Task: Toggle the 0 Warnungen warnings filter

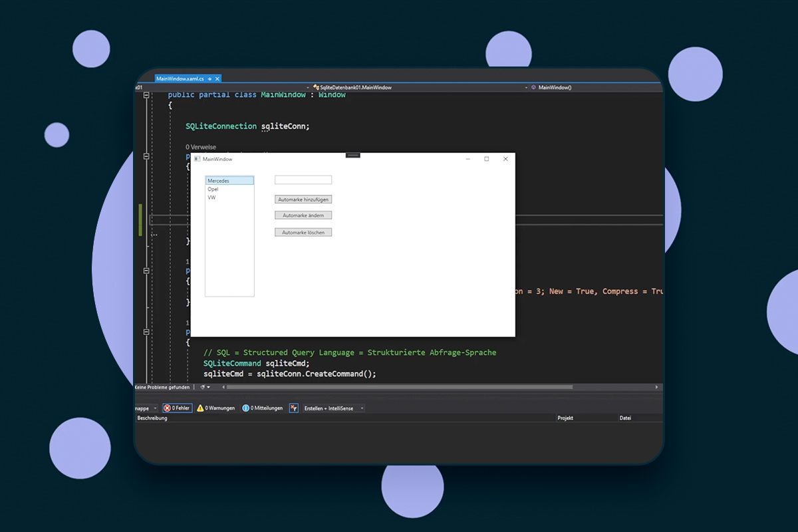Action: (216, 408)
